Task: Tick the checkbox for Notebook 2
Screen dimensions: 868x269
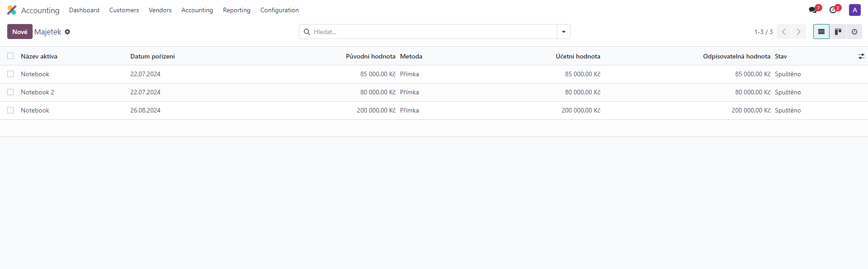Action: (10, 92)
